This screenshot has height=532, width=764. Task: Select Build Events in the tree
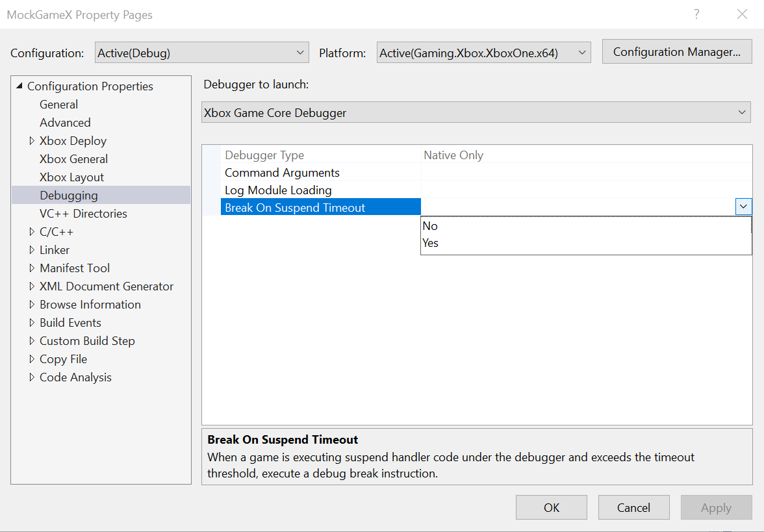(70, 322)
